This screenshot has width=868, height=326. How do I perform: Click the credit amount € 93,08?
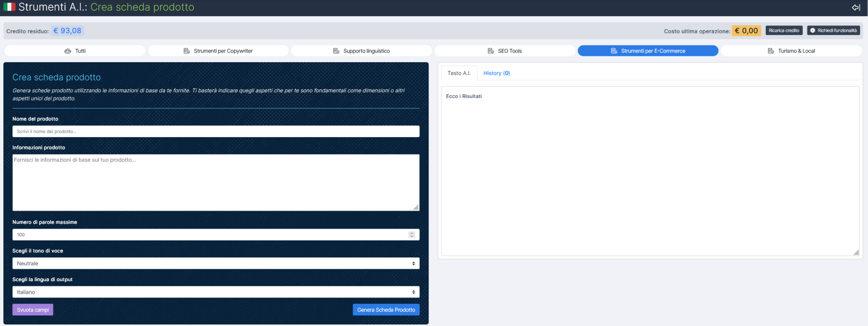(x=67, y=30)
